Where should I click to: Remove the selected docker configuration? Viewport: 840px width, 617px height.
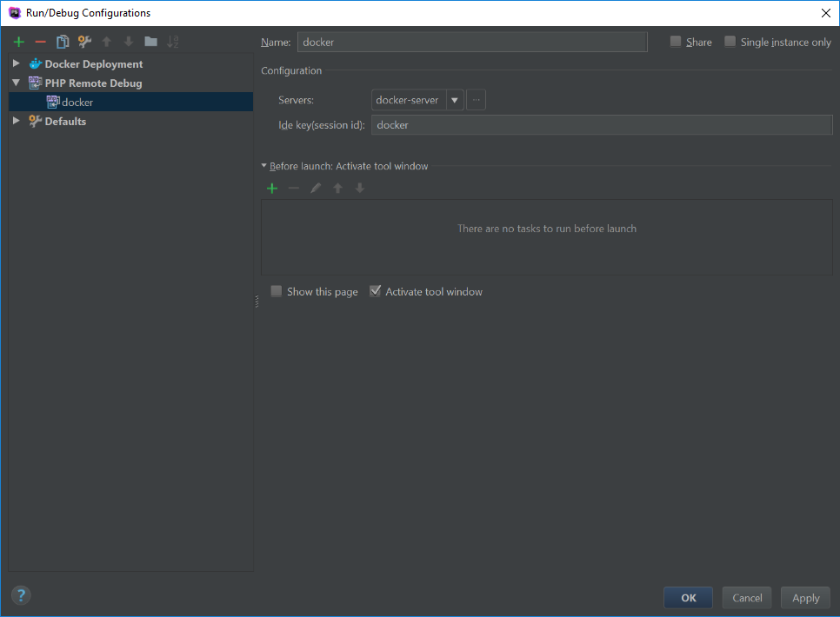click(x=40, y=41)
